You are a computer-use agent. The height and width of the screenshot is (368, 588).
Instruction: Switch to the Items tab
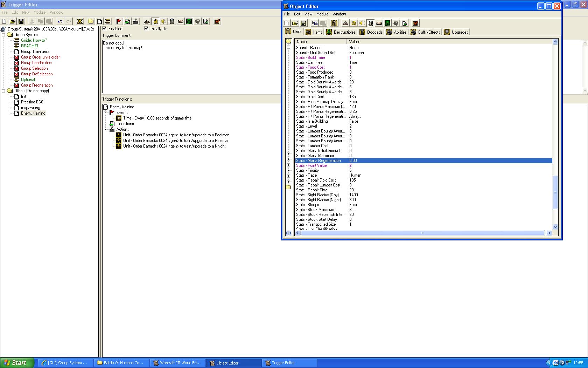click(314, 32)
